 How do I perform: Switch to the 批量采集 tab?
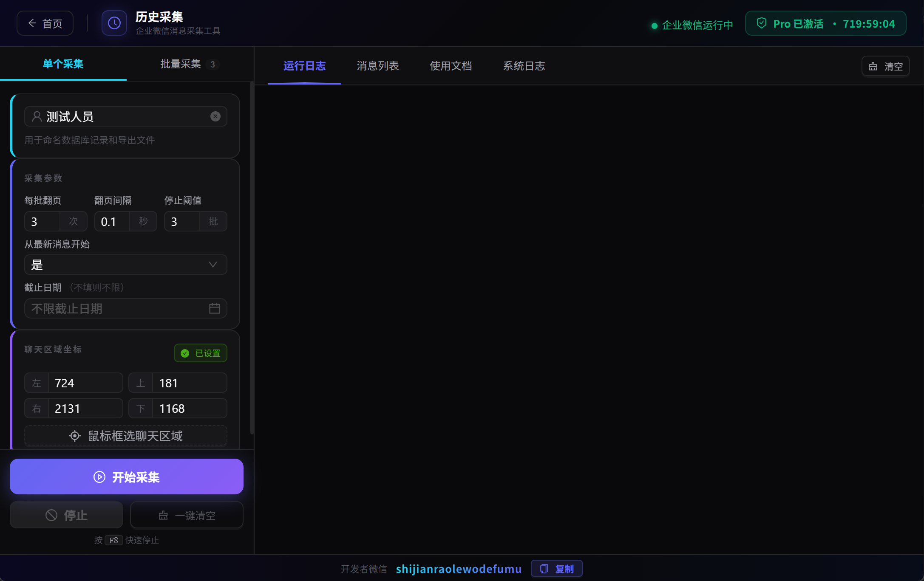(190, 64)
